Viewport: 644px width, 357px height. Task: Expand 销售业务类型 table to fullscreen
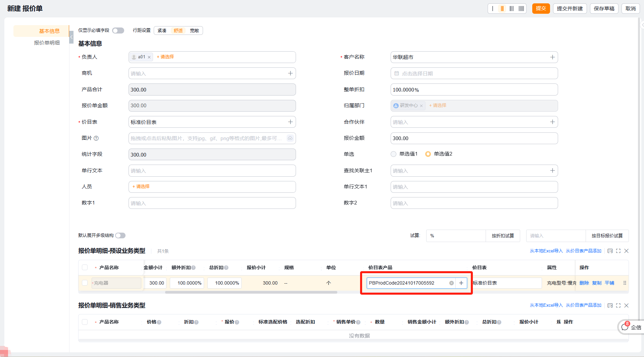point(618,305)
